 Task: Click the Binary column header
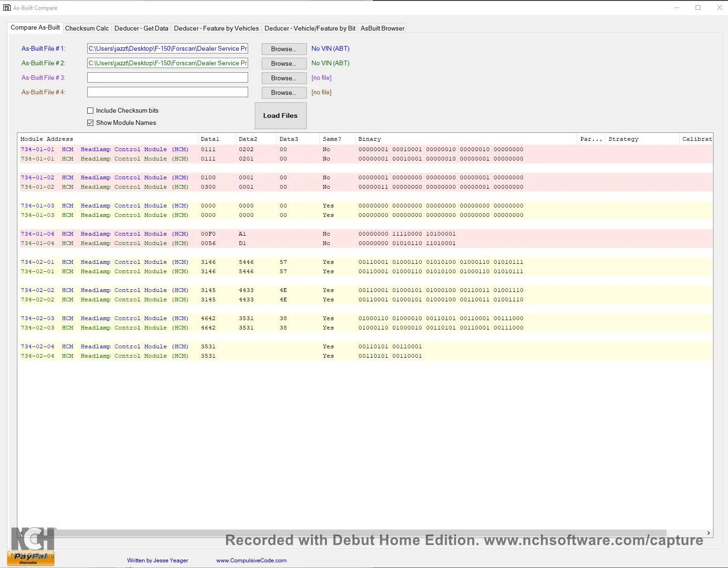coord(466,139)
